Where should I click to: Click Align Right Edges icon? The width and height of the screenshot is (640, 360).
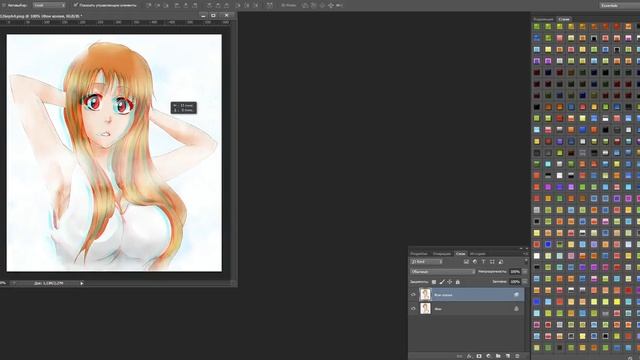coord(195,5)
